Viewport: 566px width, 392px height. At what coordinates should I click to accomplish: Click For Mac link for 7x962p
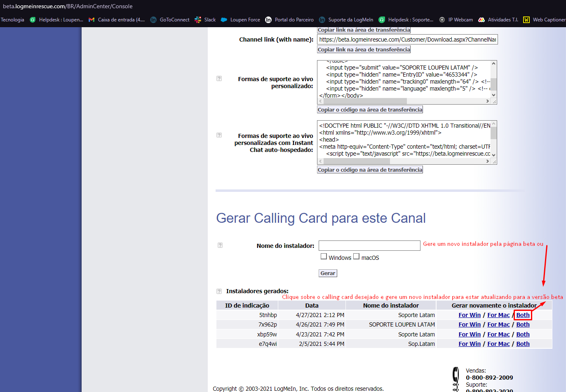(498, 325)
